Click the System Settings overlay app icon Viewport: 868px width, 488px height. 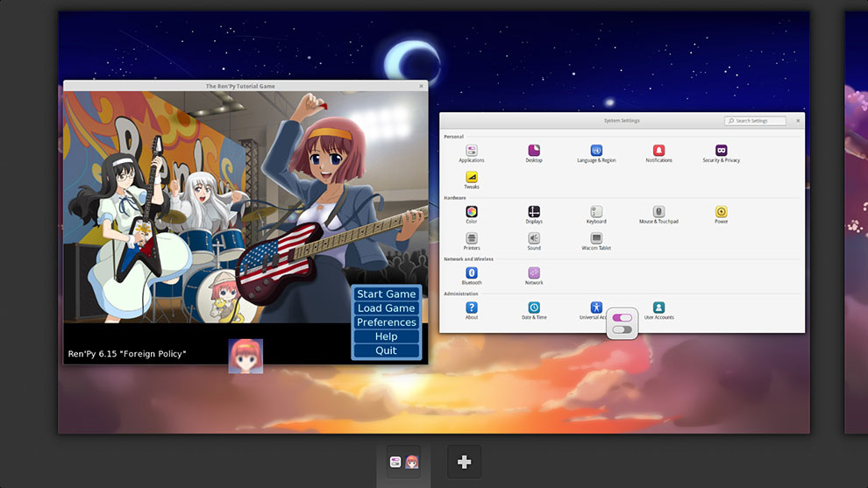(623, 323)
